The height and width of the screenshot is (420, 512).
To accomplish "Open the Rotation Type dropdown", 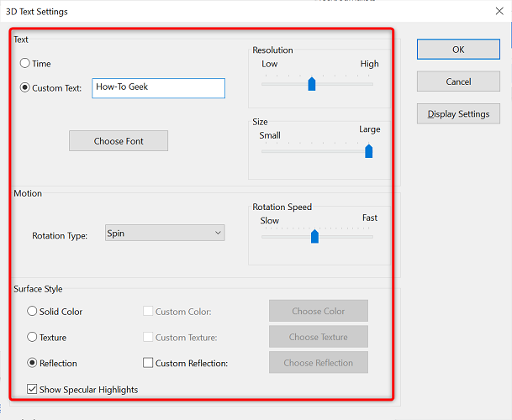I will [x=165, y=234].
